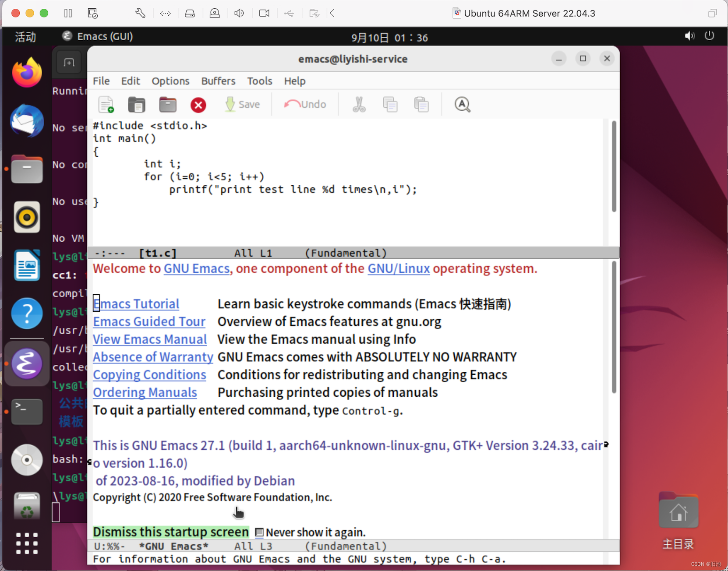Open the Edit menu
728x571 pixels.
click(131, 81)
